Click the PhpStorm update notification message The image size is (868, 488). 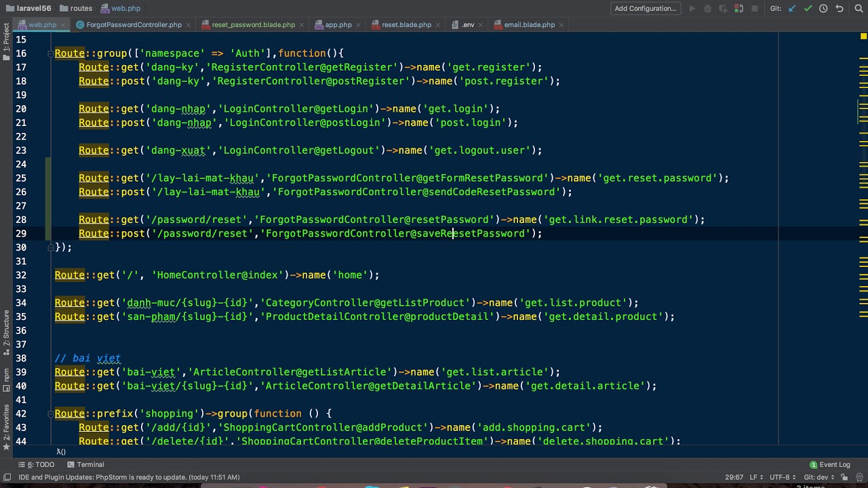click(129, 477)
